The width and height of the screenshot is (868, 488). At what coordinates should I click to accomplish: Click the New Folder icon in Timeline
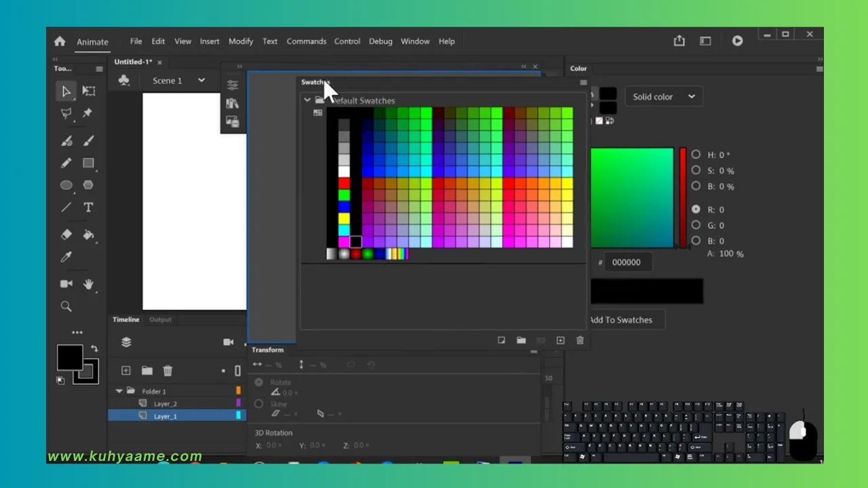click(x=146, y=370)
